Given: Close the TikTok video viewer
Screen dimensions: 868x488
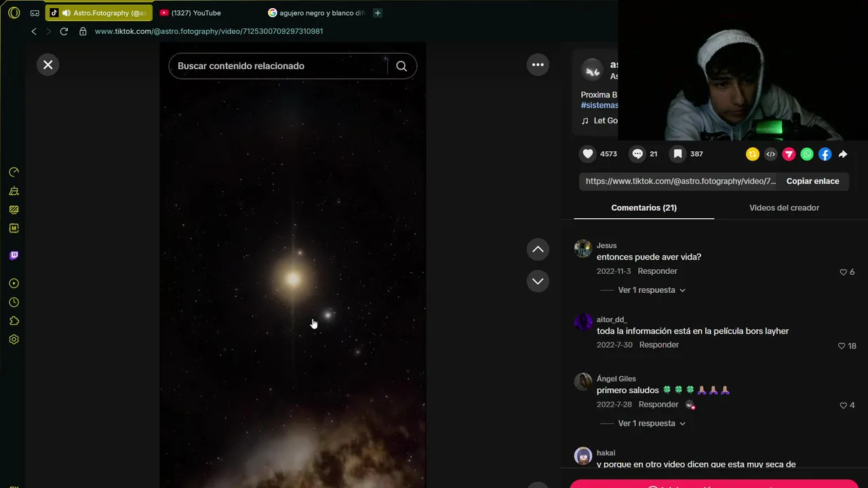Looking at the screenshot, I should point(47,64).
